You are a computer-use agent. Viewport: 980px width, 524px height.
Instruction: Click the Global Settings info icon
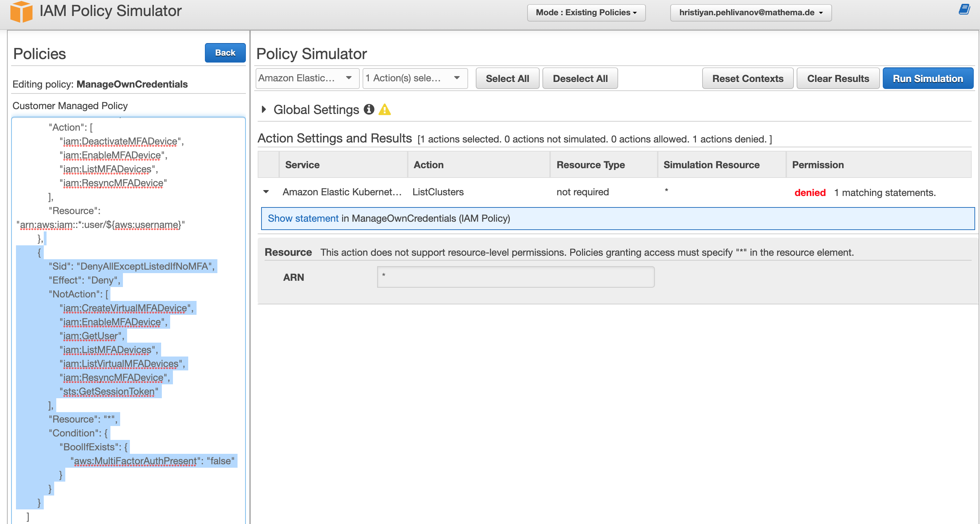pyautogui.click(x=369, y=109)
